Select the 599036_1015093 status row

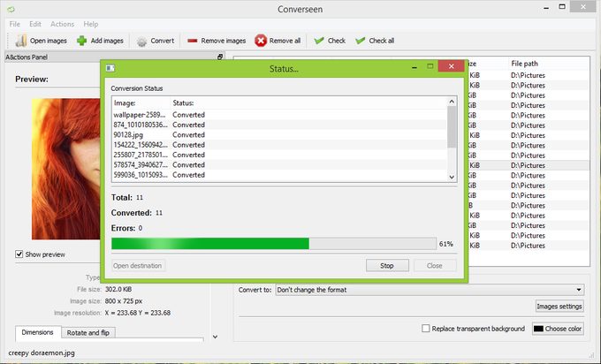(279, 175)
